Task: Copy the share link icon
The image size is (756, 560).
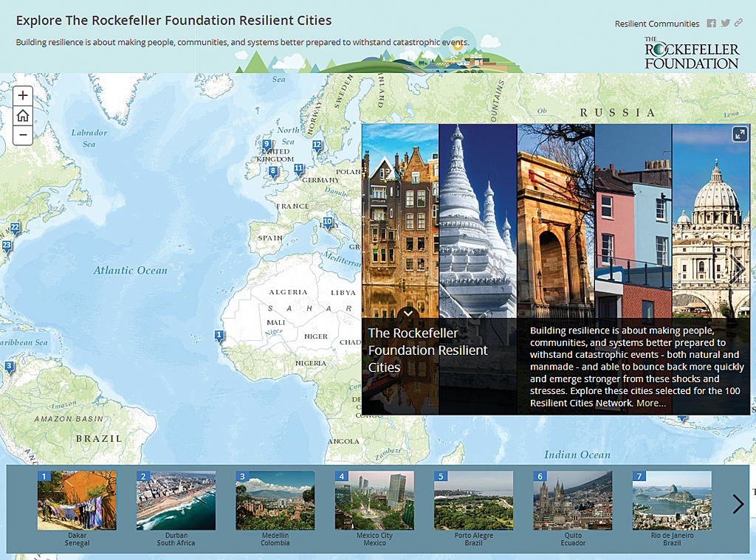Action: click(738, 23)
